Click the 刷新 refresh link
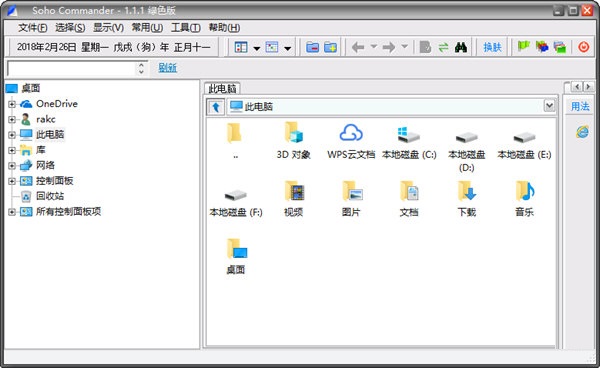Viewport: 600px width, 368px height. click(168, 68)
